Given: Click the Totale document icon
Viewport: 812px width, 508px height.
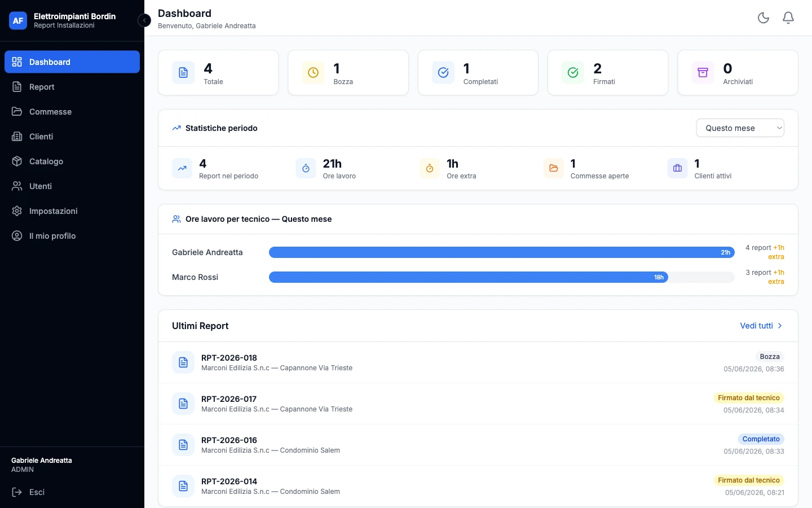Looking at the screenshot, I should [183, 72].
